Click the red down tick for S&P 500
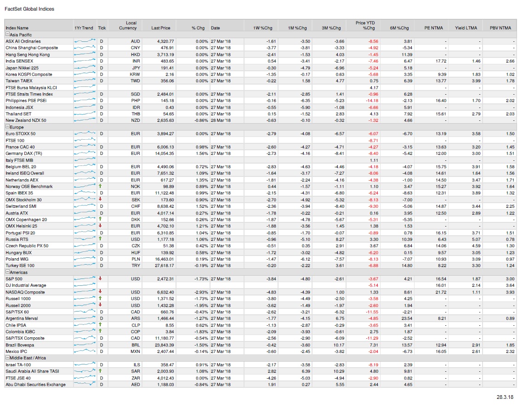This screenshot has width=523, height=420. (x=100, y=278)
